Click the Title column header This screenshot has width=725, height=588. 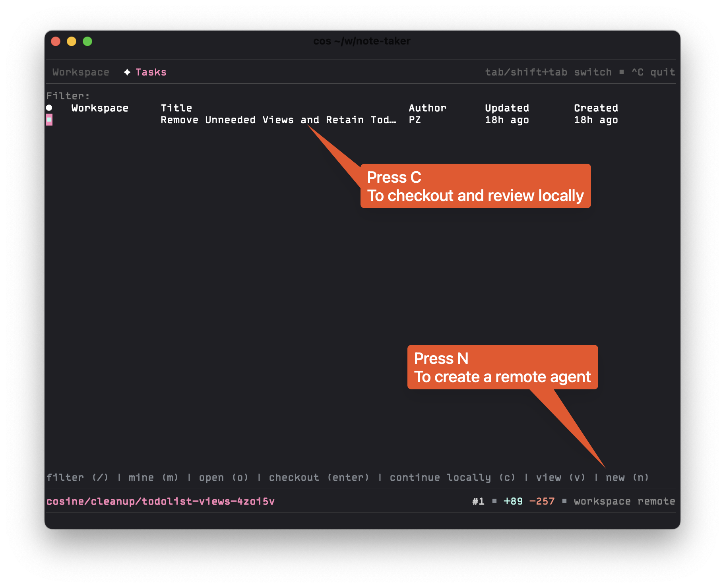[176, 108]
